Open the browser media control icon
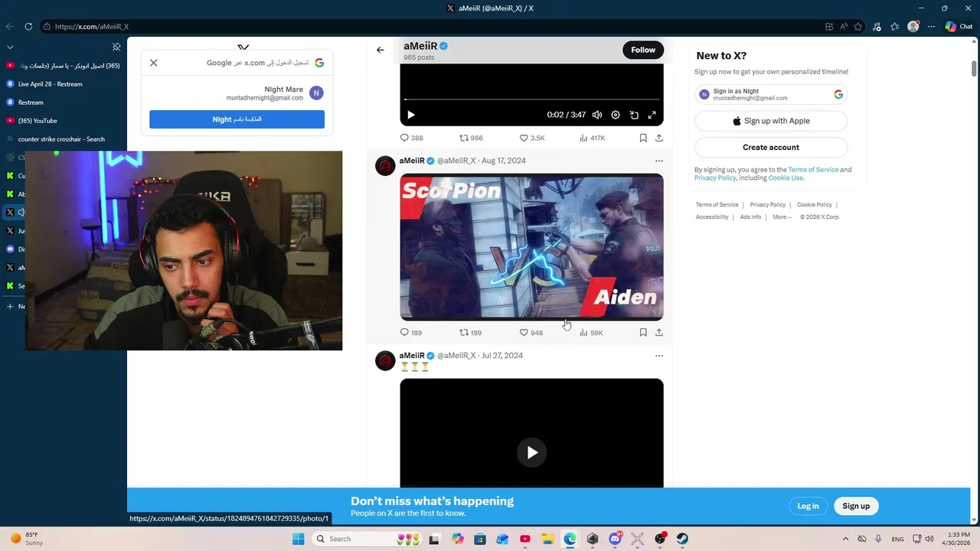This screenshot has width=980, height=551. point(877,26)
